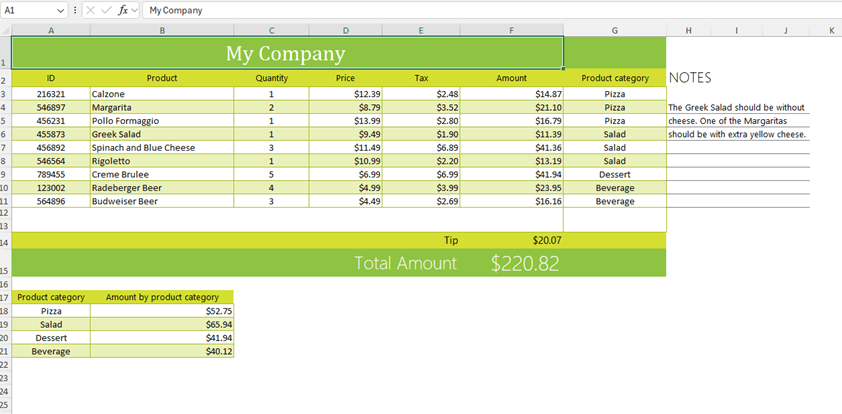The image size is (842, 414).
Task: Click the Tax header cell
Action: pyautogui.click(x=422, y=78)
